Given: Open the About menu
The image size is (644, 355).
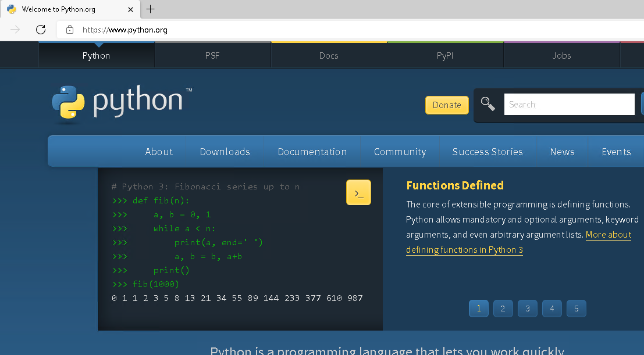Looking at the screenshot, I should (x=159, y=152).
